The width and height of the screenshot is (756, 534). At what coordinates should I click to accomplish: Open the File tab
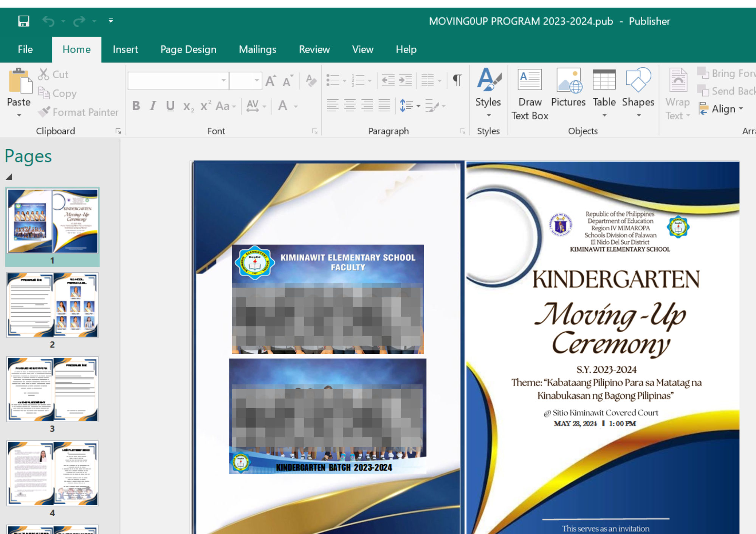coord(25,49)
